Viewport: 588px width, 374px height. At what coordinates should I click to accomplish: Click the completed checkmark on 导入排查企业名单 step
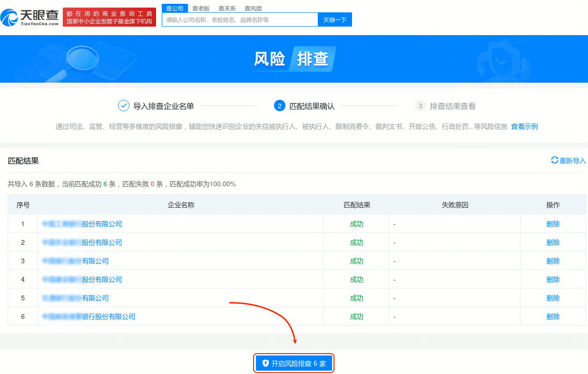124,105
